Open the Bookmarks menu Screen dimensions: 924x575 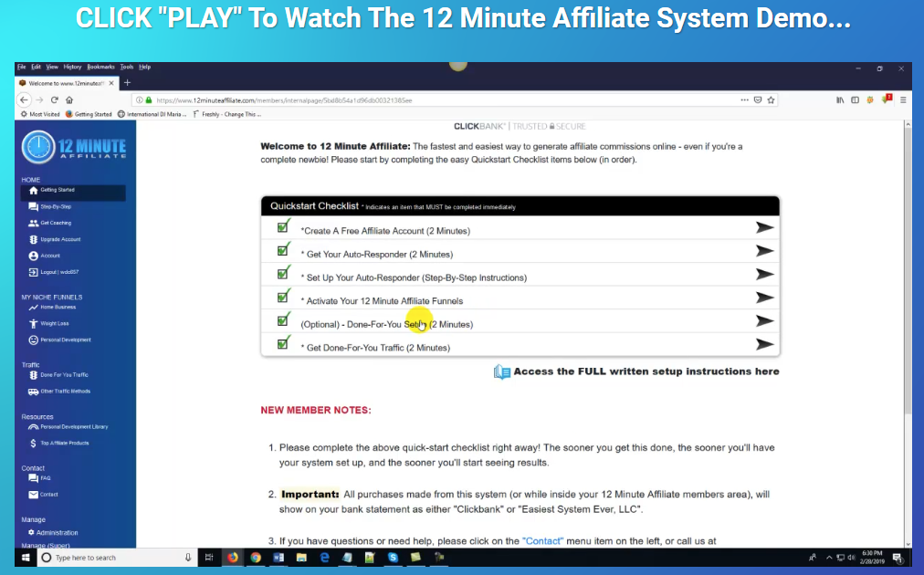[x=100, y=67]
